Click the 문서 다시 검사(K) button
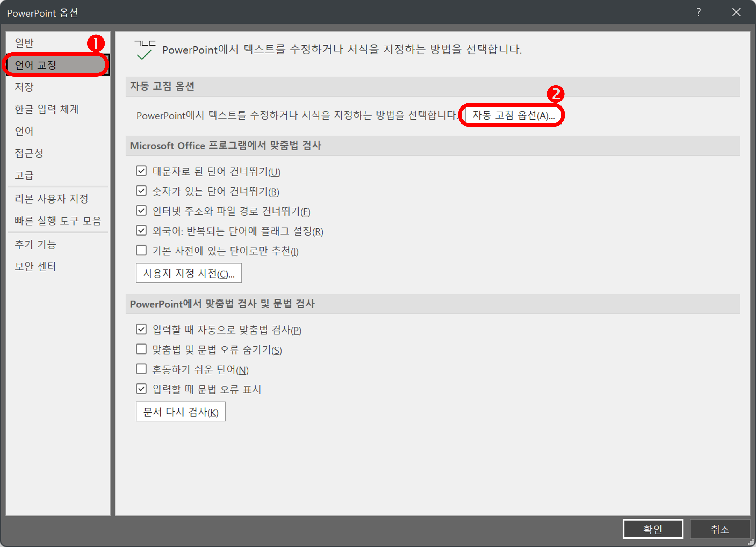The image size is (756, 547). point(180,412)
